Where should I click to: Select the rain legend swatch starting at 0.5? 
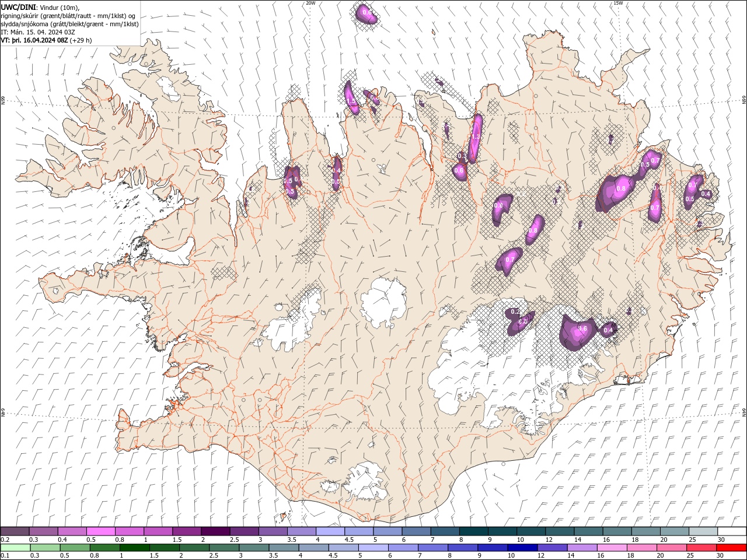75,548
